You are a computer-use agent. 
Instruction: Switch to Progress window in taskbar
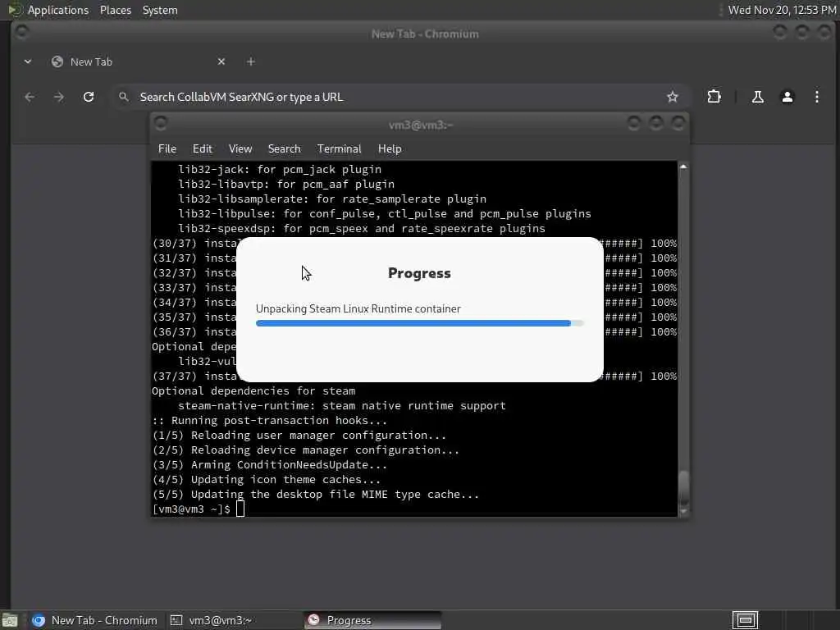372,620
